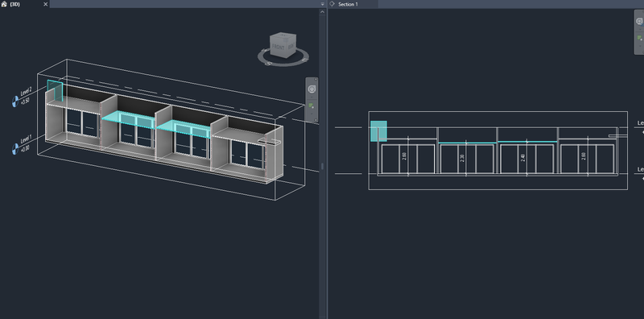Select the Zoom Region tool in 3D navigation bar
This screenshot has width=644, height=319.
pos(312,106)
